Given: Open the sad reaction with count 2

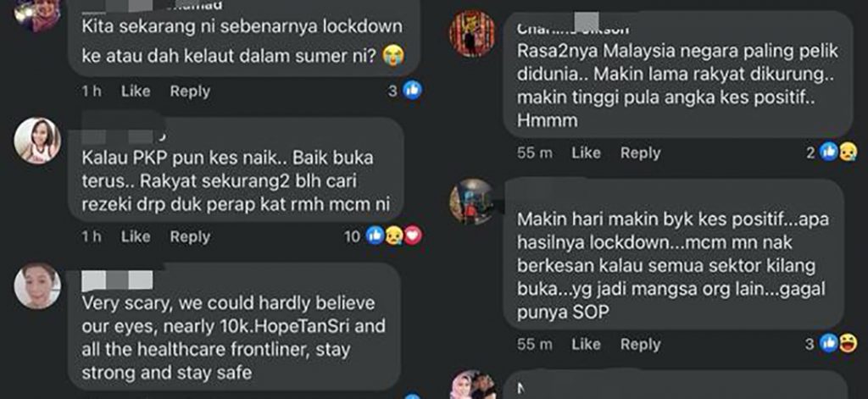Looking at the screenshot, I should (x=848, y=152).
